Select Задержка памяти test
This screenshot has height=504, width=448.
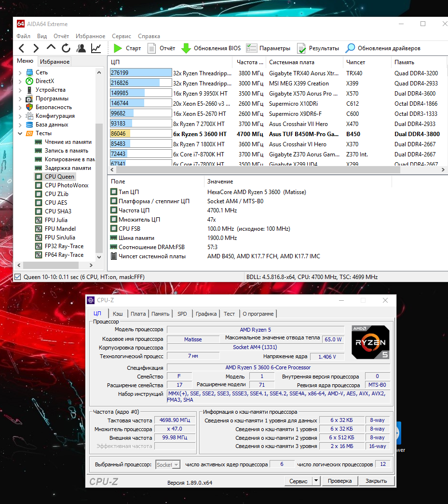(63, 168)
